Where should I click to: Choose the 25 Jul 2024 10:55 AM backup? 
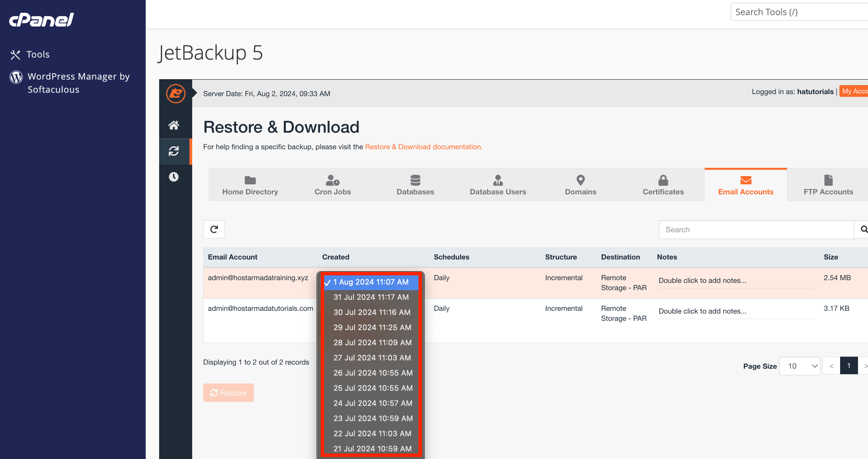pyautogui.click(x=371, y=388)
